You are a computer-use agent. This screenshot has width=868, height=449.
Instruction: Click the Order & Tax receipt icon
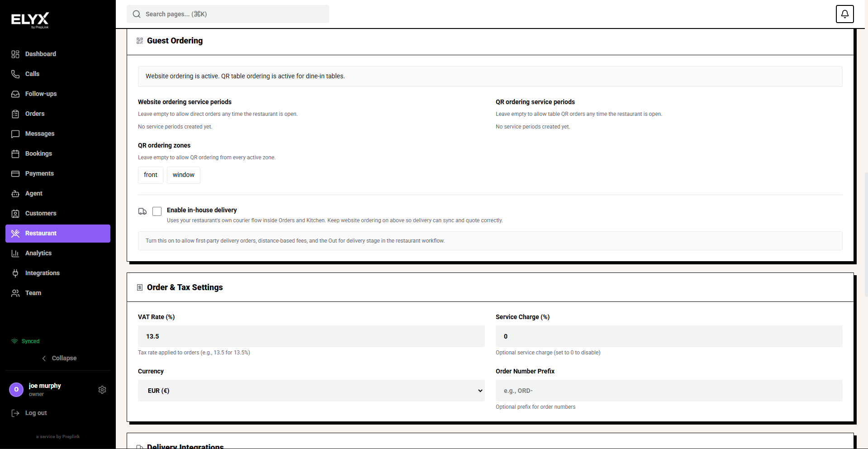(140, 287)
